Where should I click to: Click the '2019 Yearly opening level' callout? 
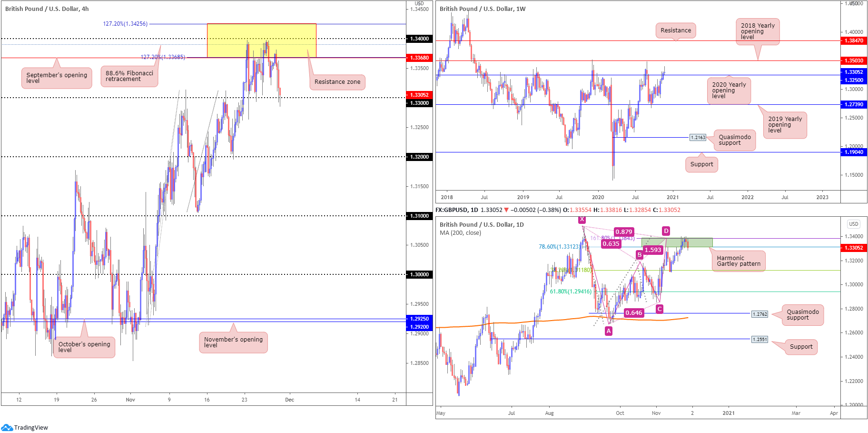[785, 125]
